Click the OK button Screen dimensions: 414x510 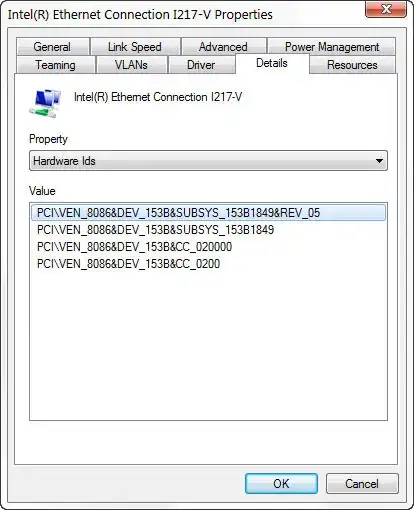coord(281,483)
